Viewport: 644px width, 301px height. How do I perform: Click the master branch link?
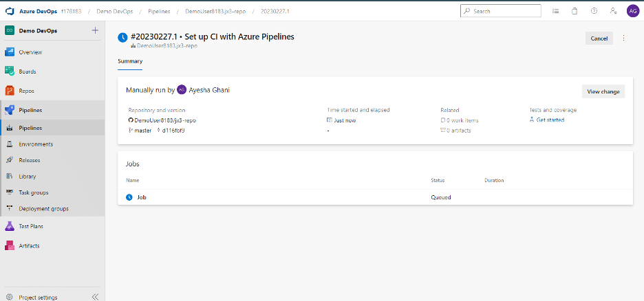coord(143,131)
